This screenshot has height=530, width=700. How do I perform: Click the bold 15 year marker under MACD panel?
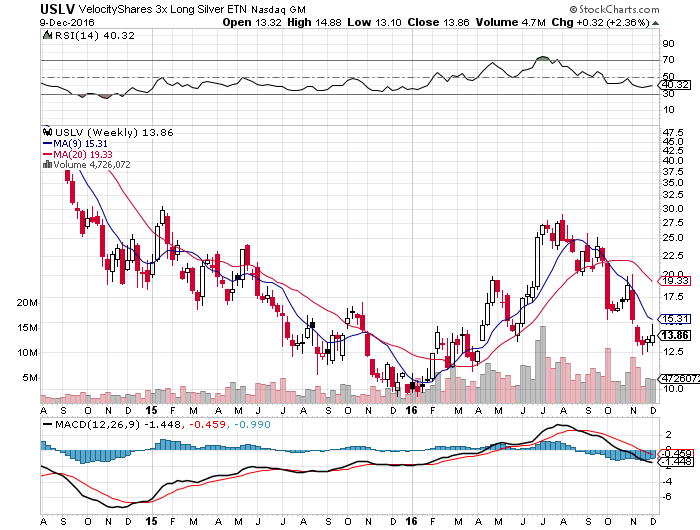(x=151, y=521)
